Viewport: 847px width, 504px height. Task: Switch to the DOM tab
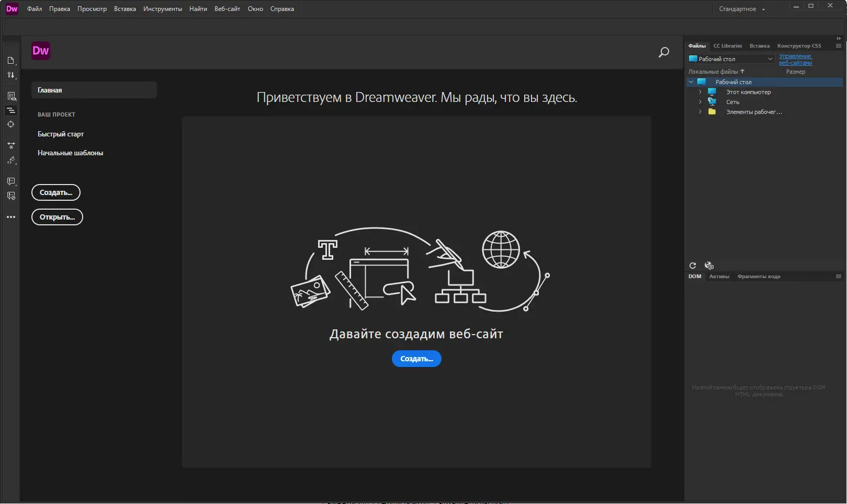point(695,277)
